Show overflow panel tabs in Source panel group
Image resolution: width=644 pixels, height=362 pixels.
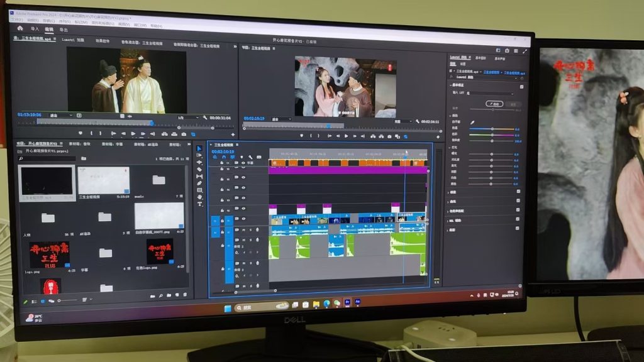coord(235,47)
